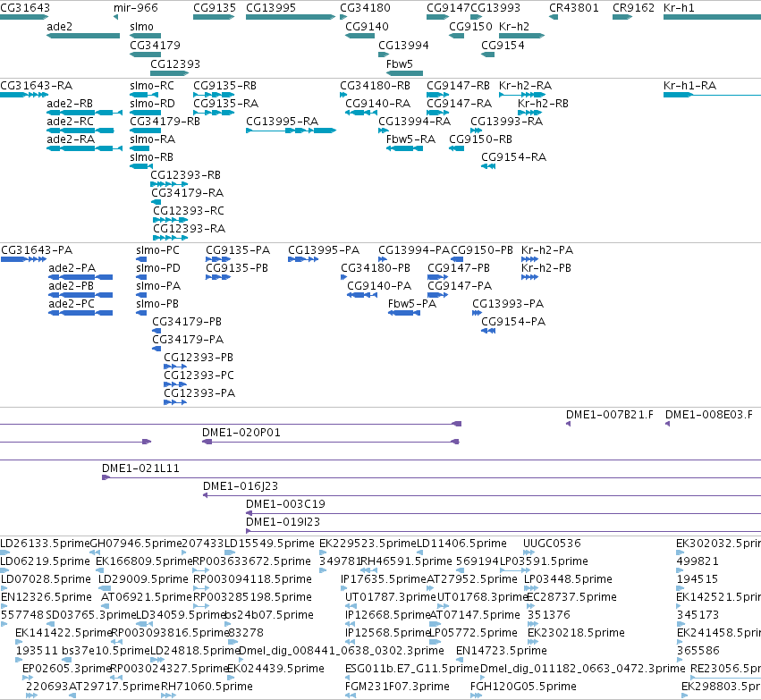Click the CG34180-RB transcript label

coord(375,86)
